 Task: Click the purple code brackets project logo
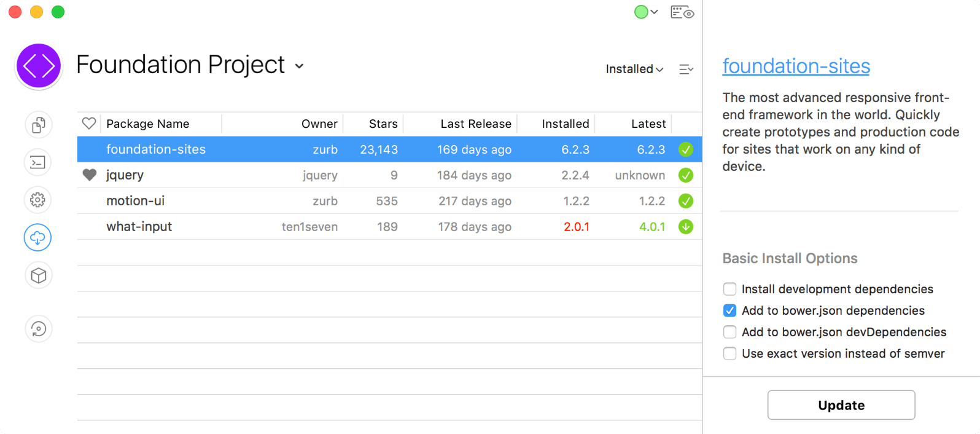point(39,66)
